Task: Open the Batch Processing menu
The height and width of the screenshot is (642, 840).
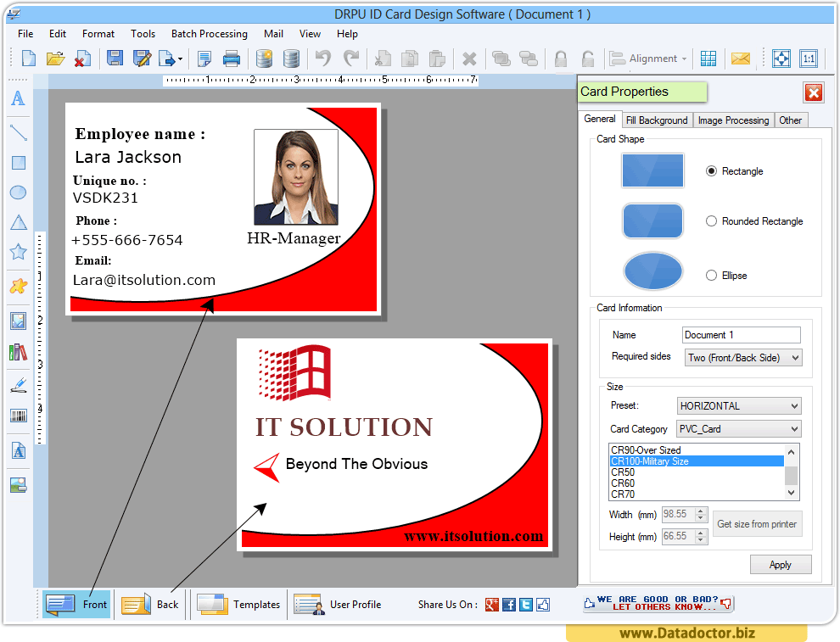Action: click(210, 34)
